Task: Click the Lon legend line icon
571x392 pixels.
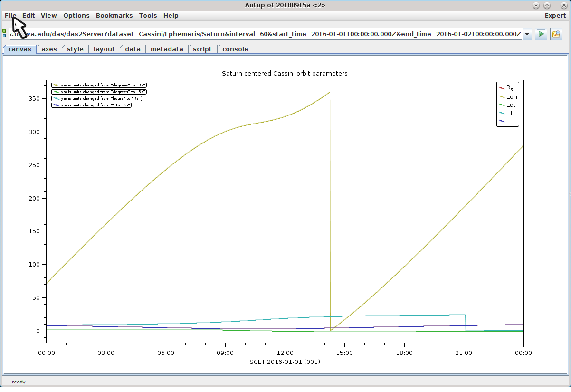Action: click(501, 96)
